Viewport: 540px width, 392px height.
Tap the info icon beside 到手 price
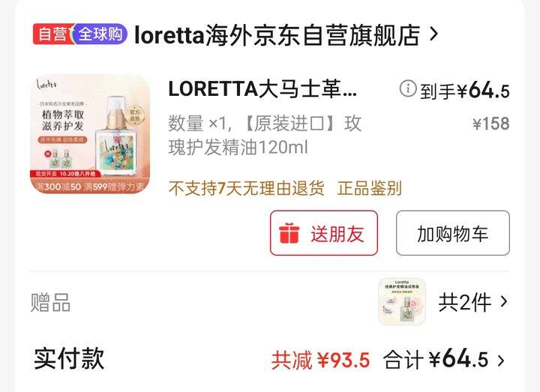pyautogui.click(x=408, y=88)
